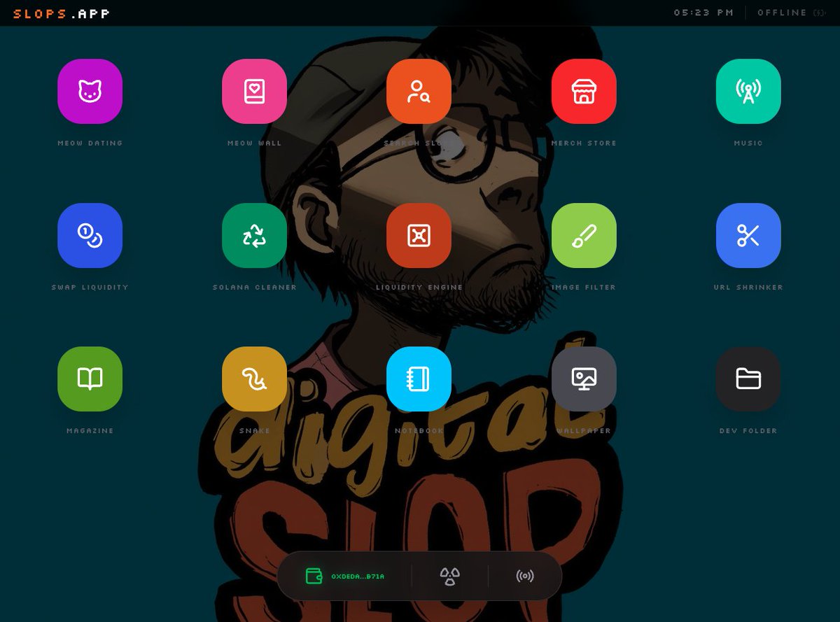This screenshot has height=622, width=840.
Task: Open the Notebook app icon
Action: point(419,379)
